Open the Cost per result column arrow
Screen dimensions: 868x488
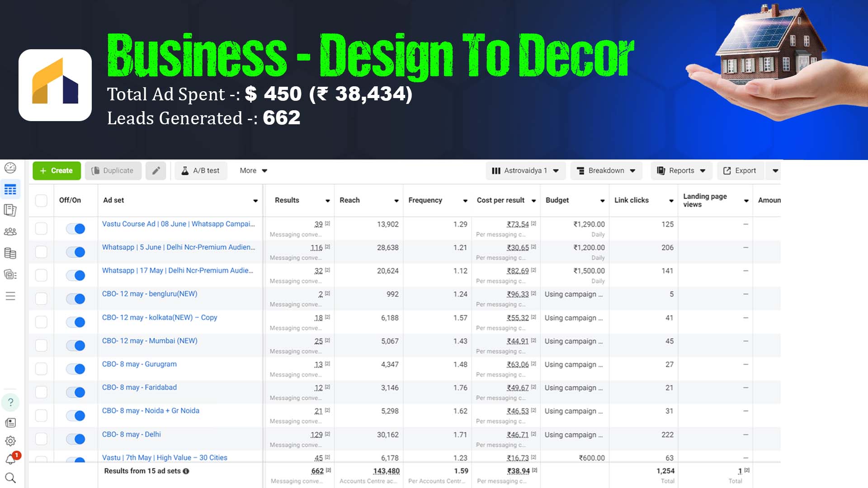[x=534, y=201]
